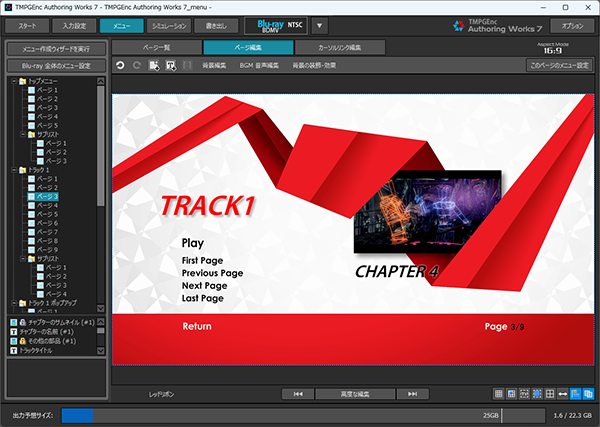This screenshot has width=600, height=427.
Task: Collapse the サブリスト node under トラック 1
Action: click(x=23, y=259)
